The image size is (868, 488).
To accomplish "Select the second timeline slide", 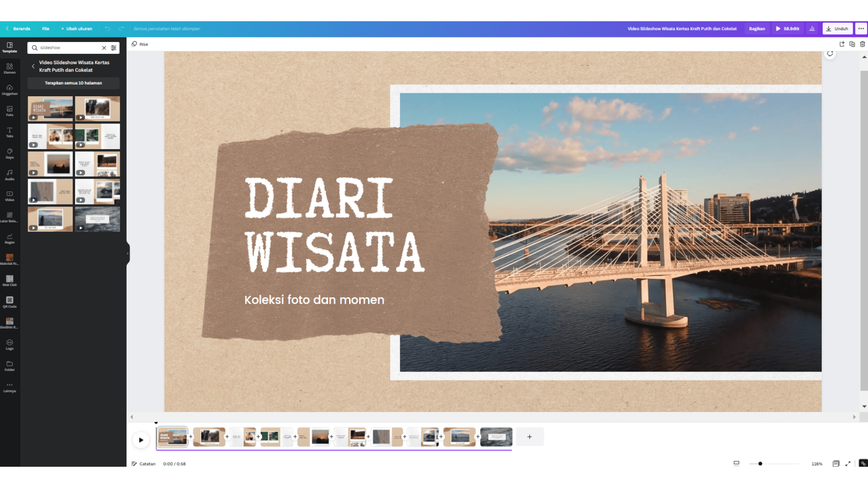I will (x=209, y=437).
